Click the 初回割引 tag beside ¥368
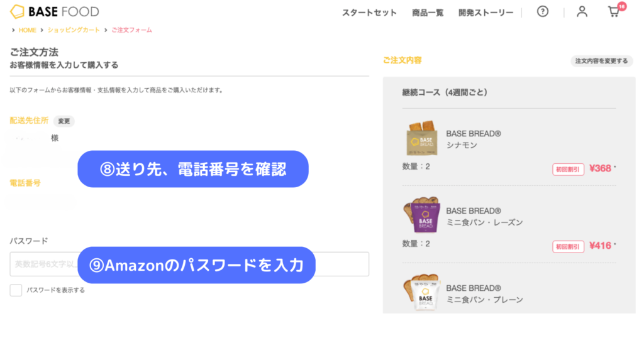The image size is (644, 338). (x=568, y=170)
